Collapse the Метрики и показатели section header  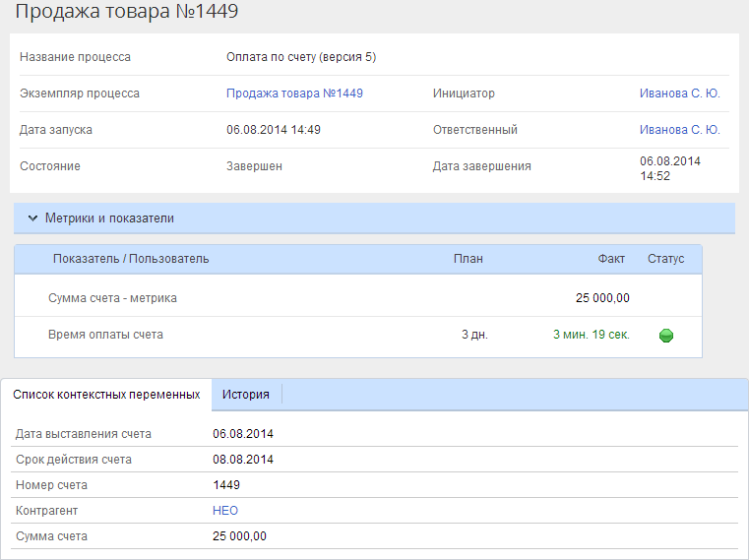pos(109,218)
